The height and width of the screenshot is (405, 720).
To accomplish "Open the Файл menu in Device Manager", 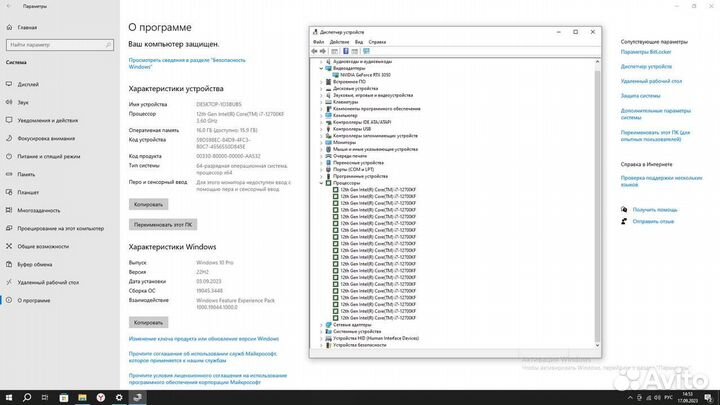I will click(318, 42).
